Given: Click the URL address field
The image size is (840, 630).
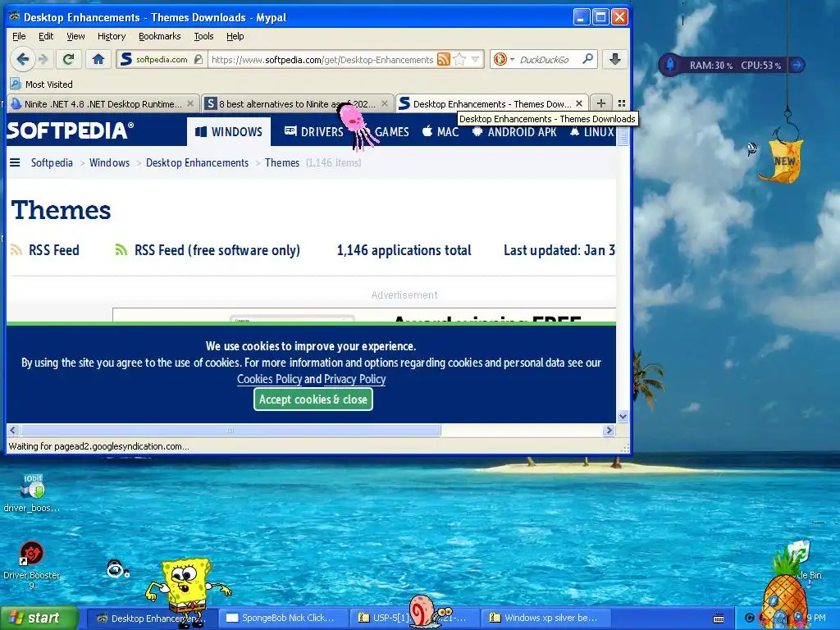Looking at the screenshot, I should click(x=322, y=59).
